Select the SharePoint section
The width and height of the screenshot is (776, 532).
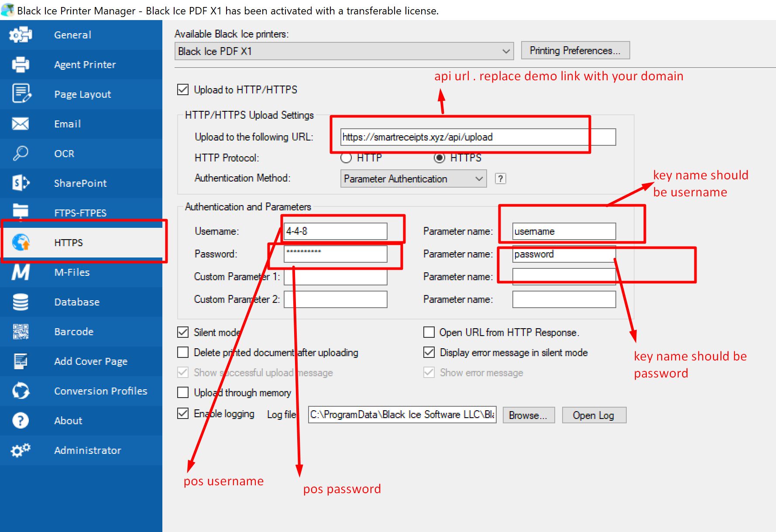[x=80, y=183]
